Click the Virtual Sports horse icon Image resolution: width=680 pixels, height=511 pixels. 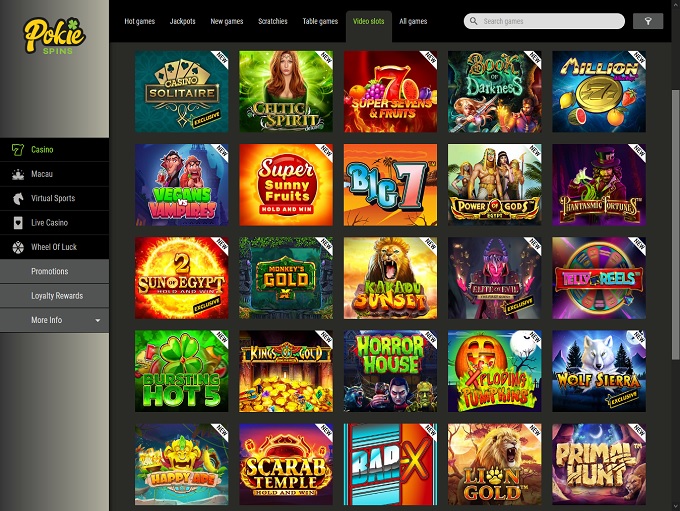(18, 198)
